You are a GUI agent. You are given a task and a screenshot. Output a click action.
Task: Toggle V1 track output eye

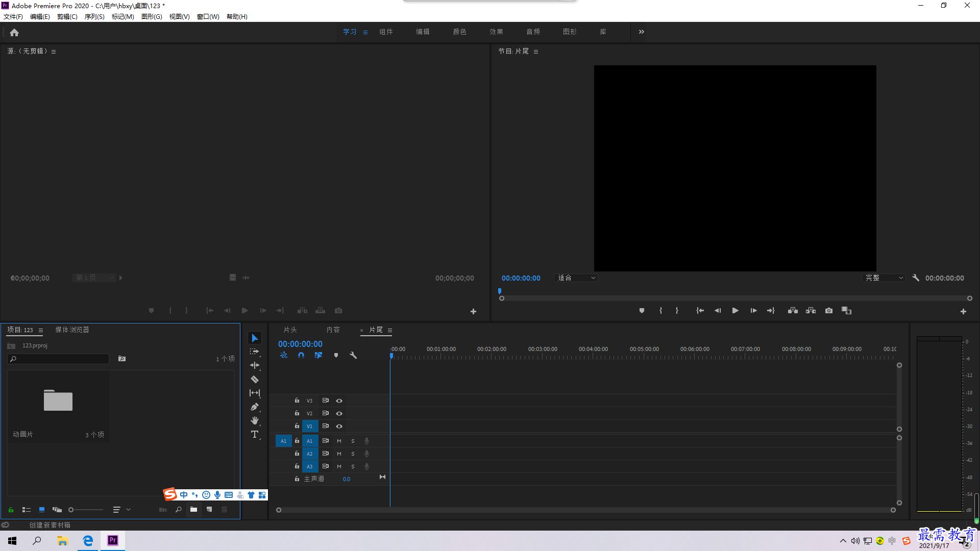[339, 427]
